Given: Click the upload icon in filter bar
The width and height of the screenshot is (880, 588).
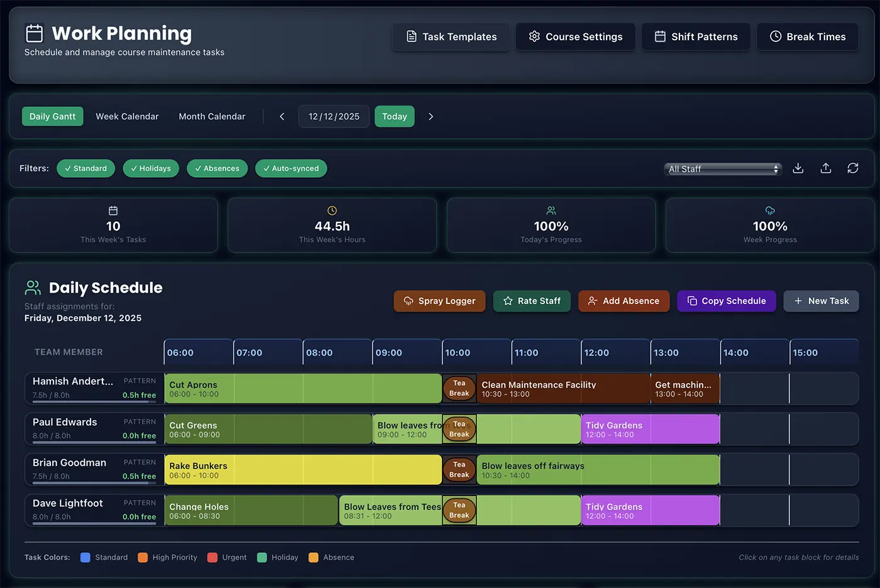Looking at the screenshot, I should [825, 168].
